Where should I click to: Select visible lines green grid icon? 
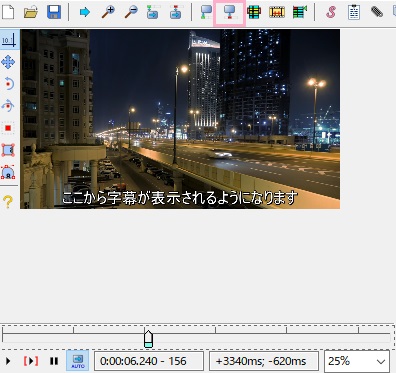click(x=254, y=12)
